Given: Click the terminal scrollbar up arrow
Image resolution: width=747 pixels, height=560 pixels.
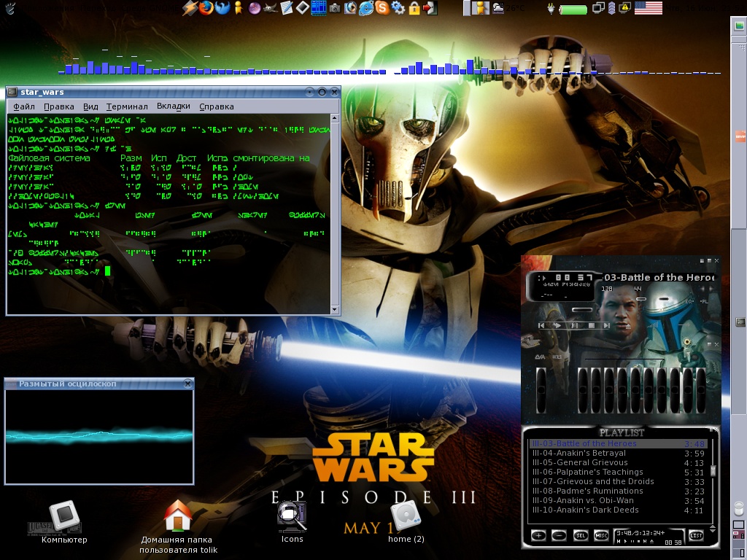Looking at the screenshot, I should coord(334,117).
